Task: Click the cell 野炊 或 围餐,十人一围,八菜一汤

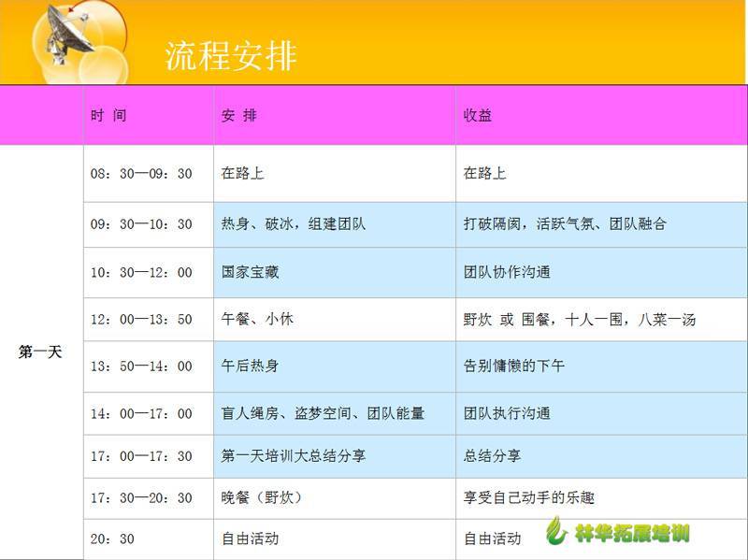Action: pos(601,319)
